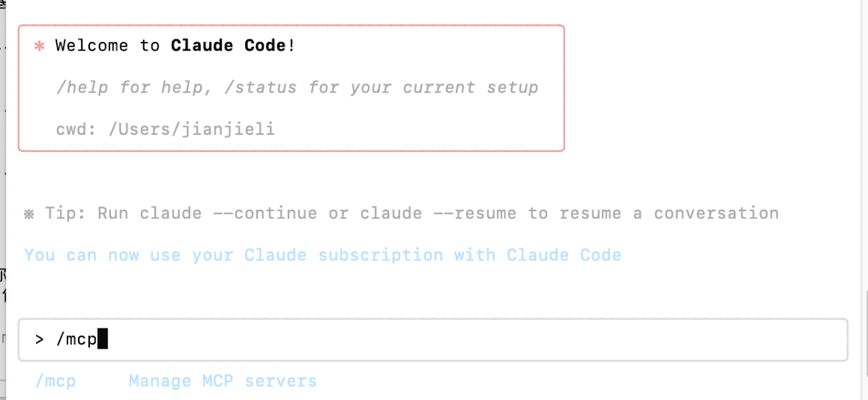Click the "Manage MCP servers" description

tap(223, 381)
